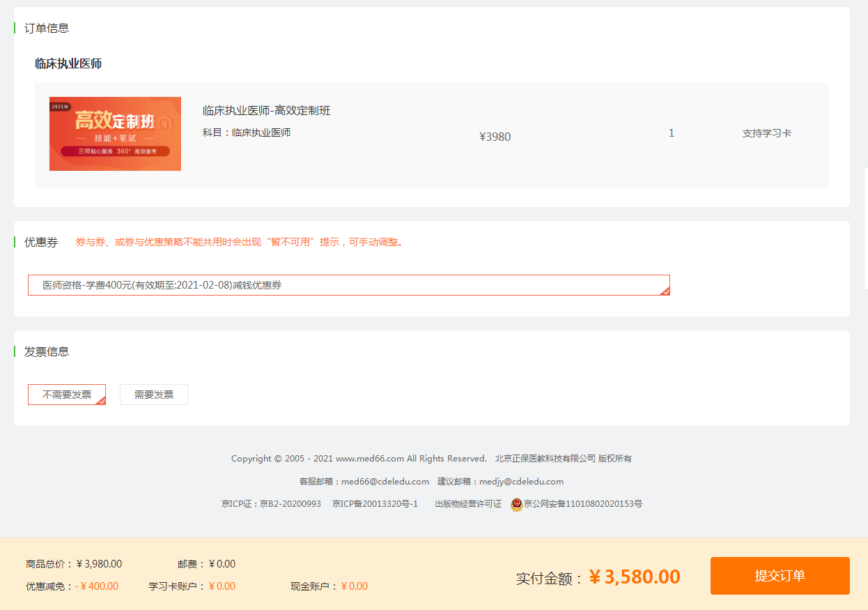868x610 pixels.
Task: Open the 京ICP备20013320号-1 link
Action: point(375,503)
